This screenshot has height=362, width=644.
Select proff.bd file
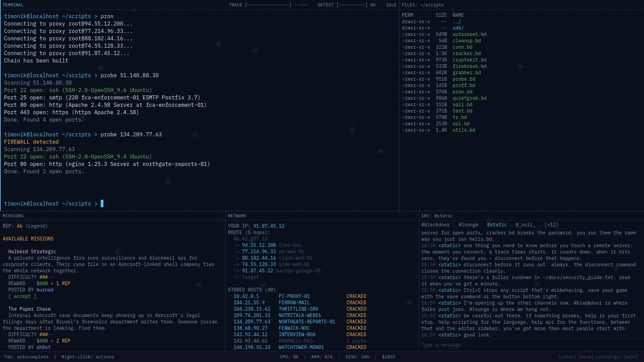pos(464,85)
